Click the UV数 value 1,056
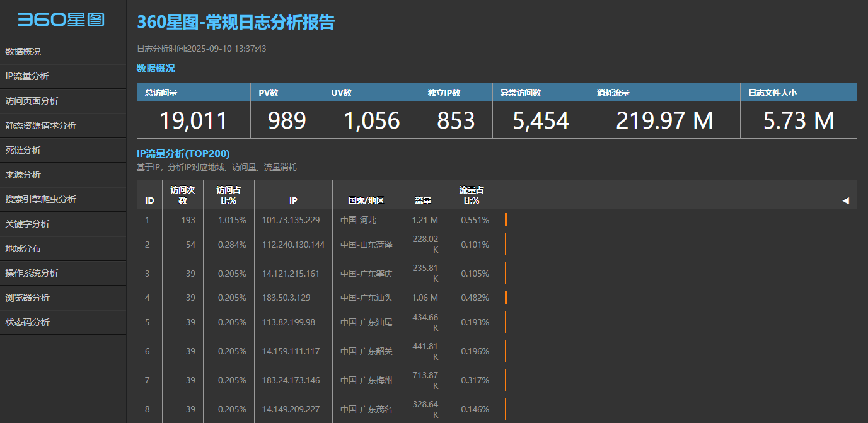This screenshot has height=423, width=868. pos(372,120)
